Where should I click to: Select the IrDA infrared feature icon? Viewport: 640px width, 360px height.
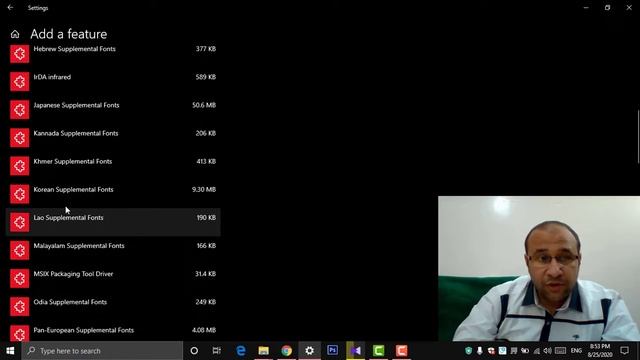click(x=20, y=82)
